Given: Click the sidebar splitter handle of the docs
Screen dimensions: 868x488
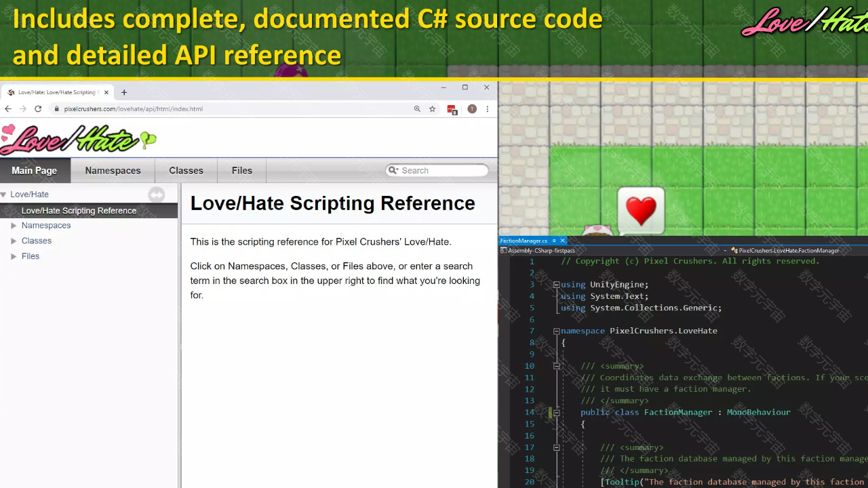Looking at the screenshot, I should (x=180, y=335).
